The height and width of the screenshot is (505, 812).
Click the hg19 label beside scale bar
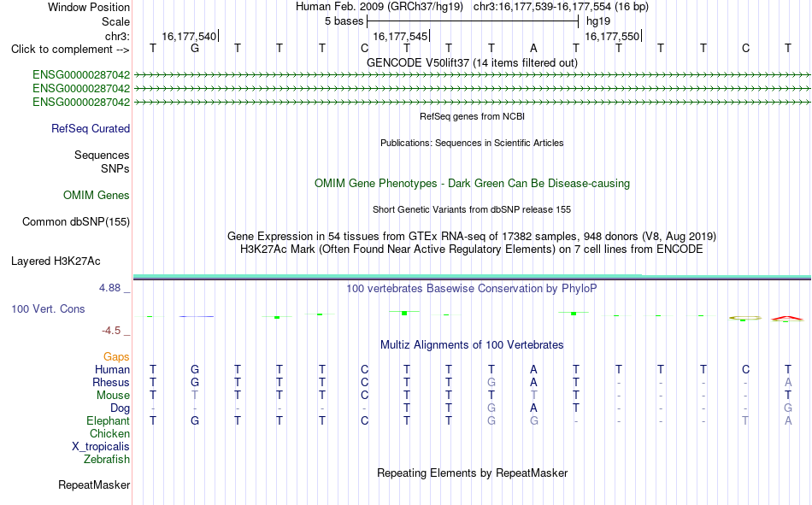pos(598,21)
